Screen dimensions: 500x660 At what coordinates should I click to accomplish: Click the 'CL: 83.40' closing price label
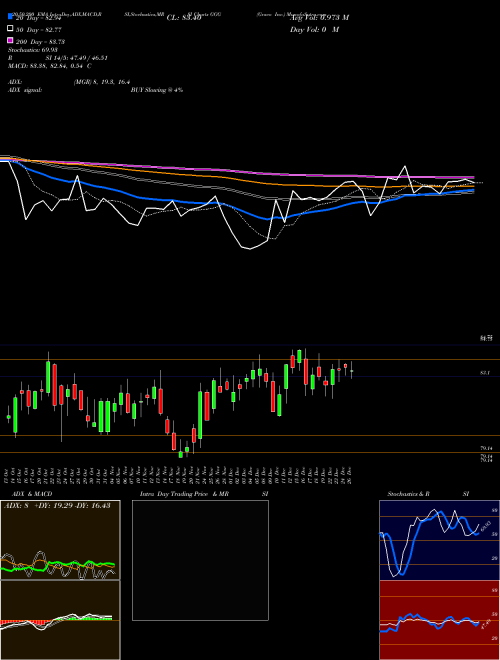pyautogui.click(x=184, y=18)
